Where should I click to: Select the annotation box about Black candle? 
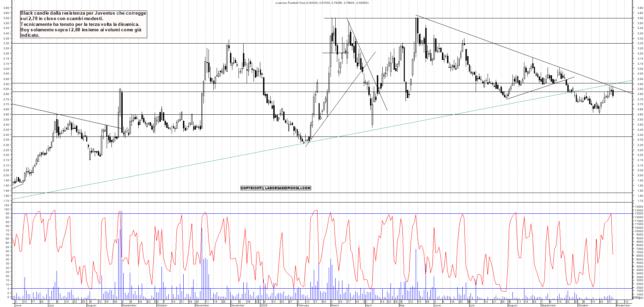point(83,24)
